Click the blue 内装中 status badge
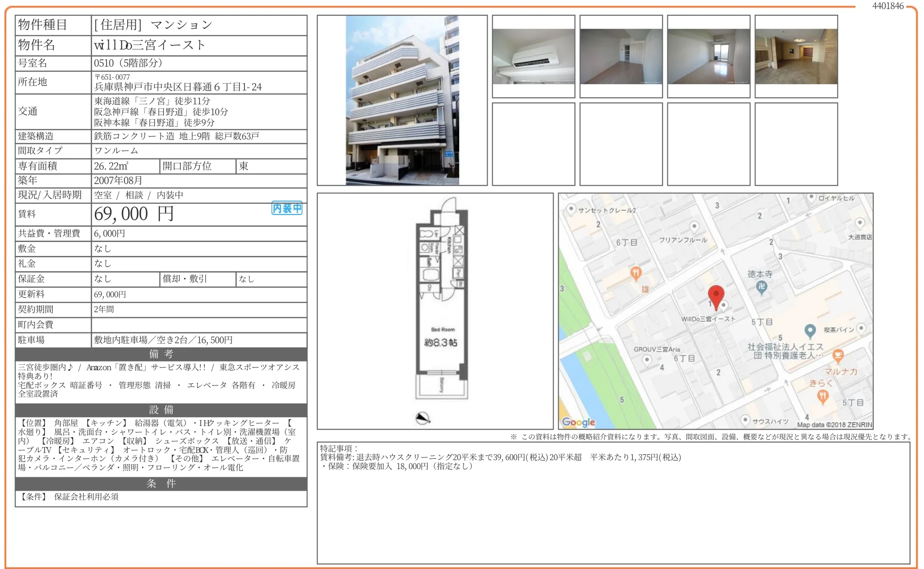 [x=286, y=208]
